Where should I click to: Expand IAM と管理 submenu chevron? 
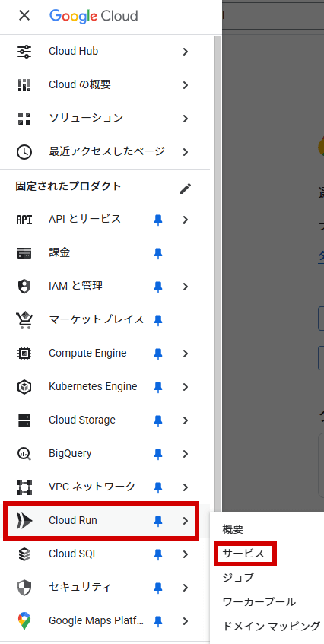coord(186,287)
